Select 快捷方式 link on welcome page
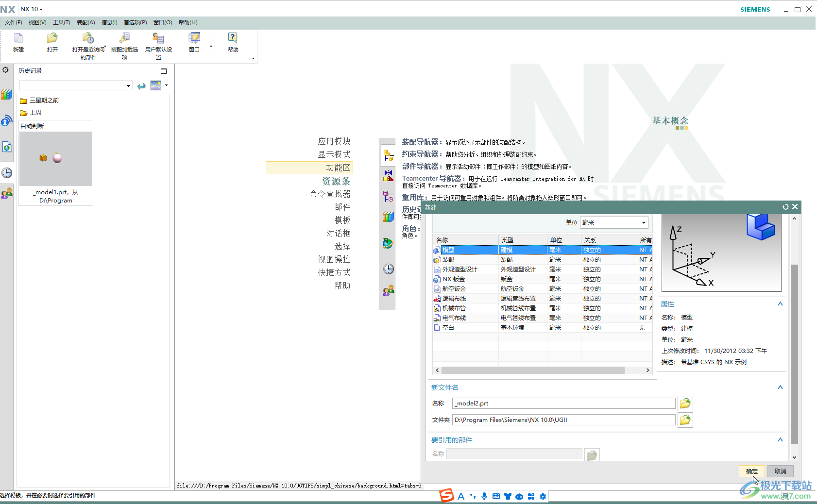Screen dimensions: 817x504 pos(334,272)
